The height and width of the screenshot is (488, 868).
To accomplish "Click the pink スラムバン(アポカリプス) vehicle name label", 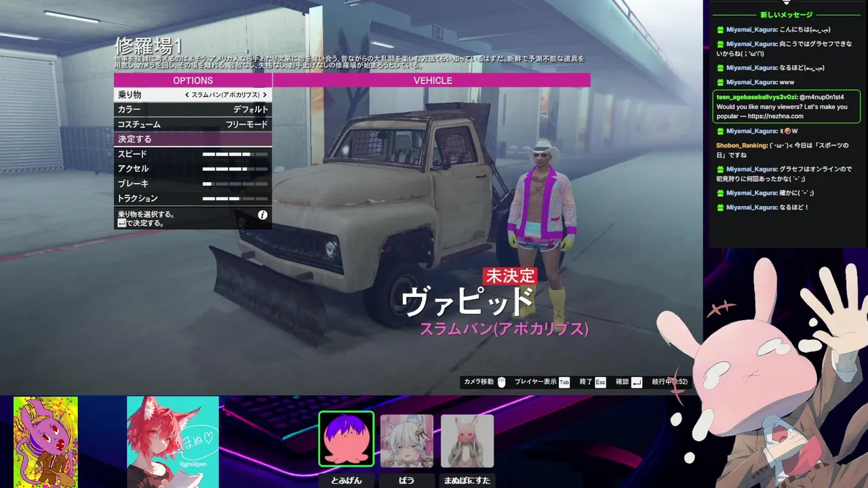I will coord(504,329).
